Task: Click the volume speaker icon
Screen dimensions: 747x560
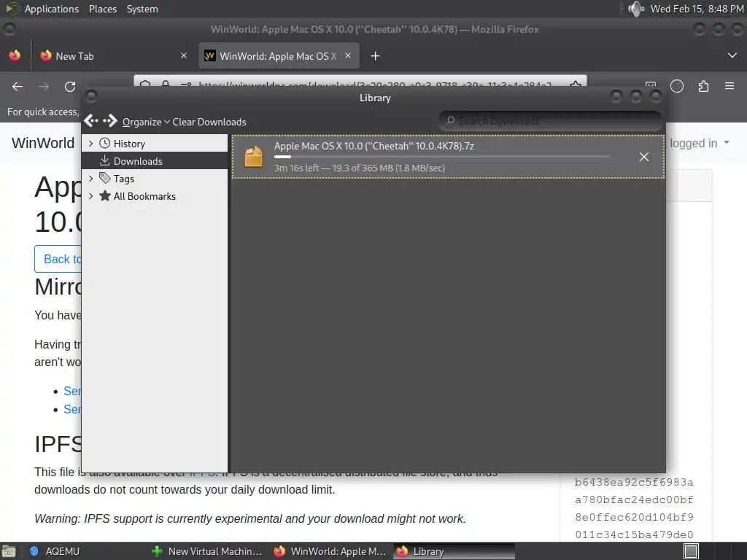Action: coord(636,9)
